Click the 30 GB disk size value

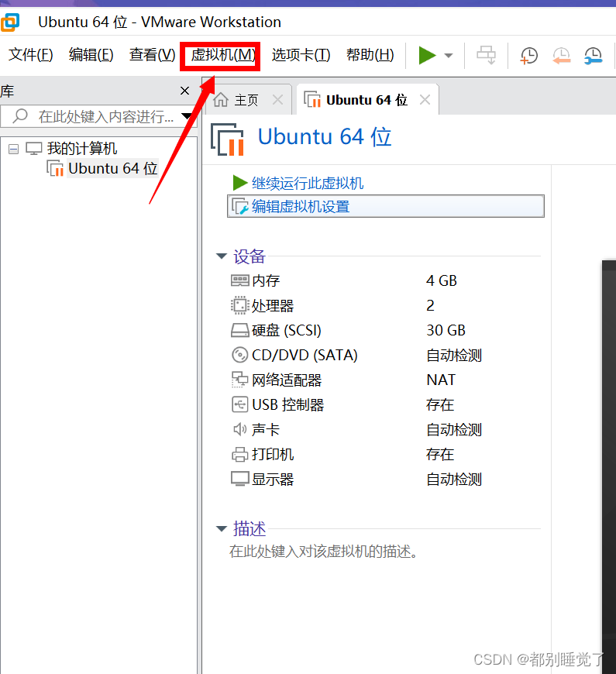coord(446,330)
